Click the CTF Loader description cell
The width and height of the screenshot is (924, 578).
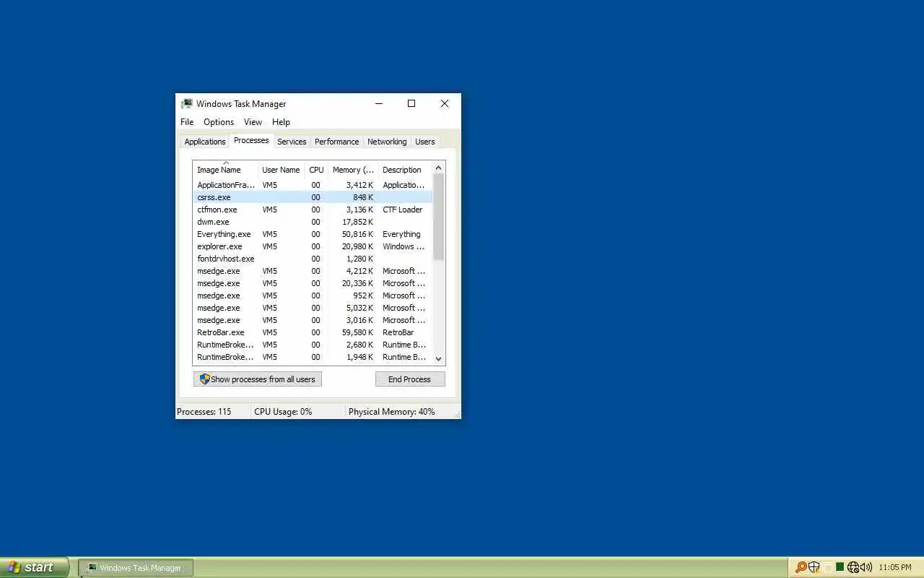point(403,210)
